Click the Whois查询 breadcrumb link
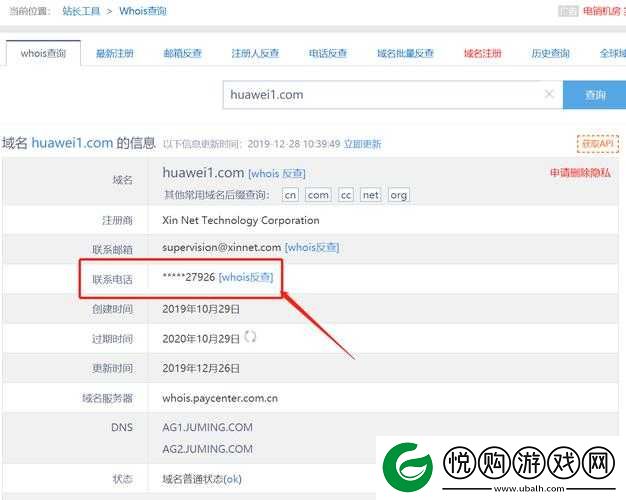This screenshot has height=500, width=626. [143, 11]
